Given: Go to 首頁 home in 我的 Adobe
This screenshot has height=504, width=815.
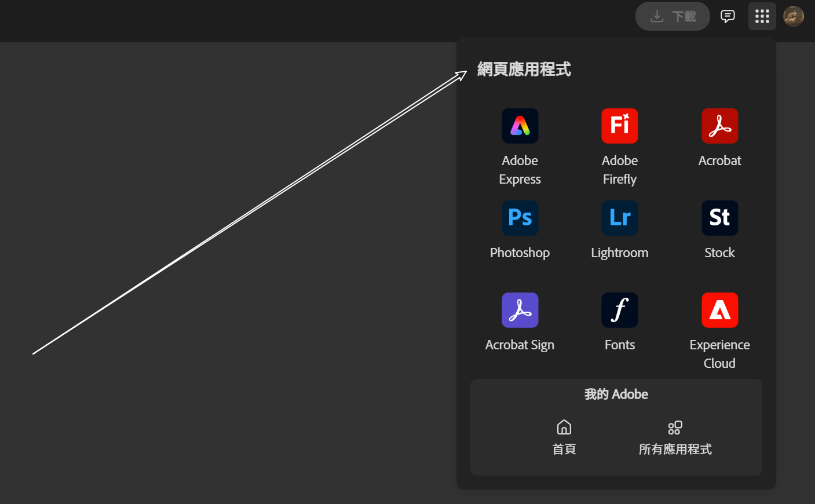Looking at the screenshot, I should [564, 437].
